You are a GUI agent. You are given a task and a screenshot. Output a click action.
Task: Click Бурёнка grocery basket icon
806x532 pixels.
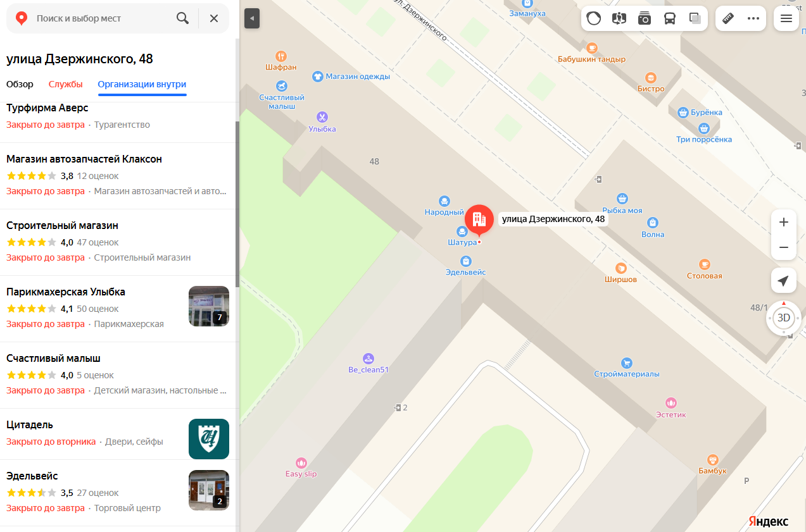683,113
